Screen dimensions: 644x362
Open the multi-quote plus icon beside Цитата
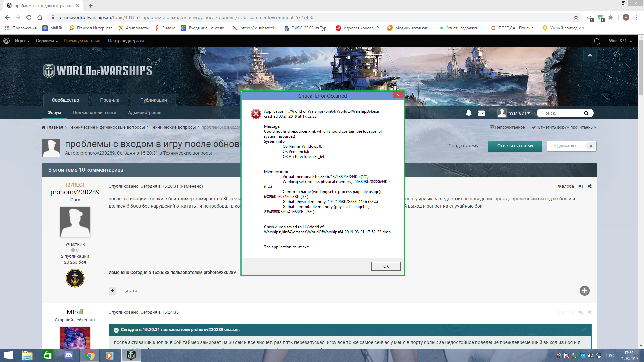point(112,291)
